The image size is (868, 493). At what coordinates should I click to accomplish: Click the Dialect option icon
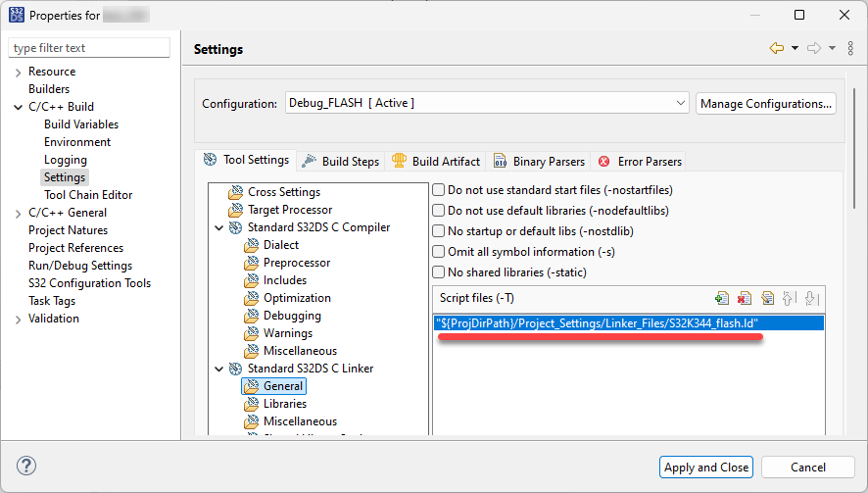[252, 245]
